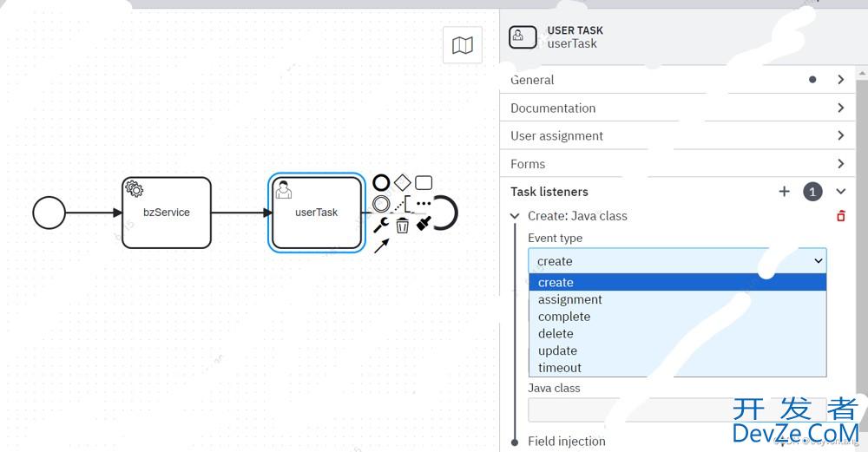868x452 pixels.
Task: Append text annotation from context pad
Action: pyautogui.click(x=403, y=204)
